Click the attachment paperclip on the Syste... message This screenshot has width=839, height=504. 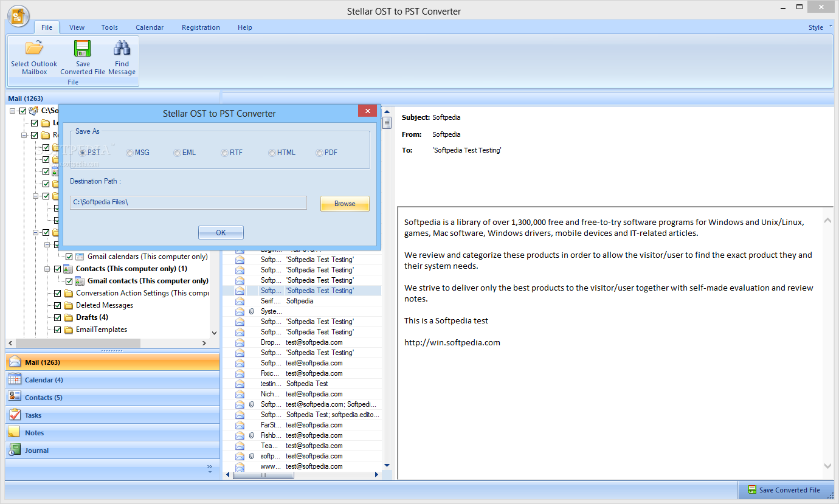[251, 311]
